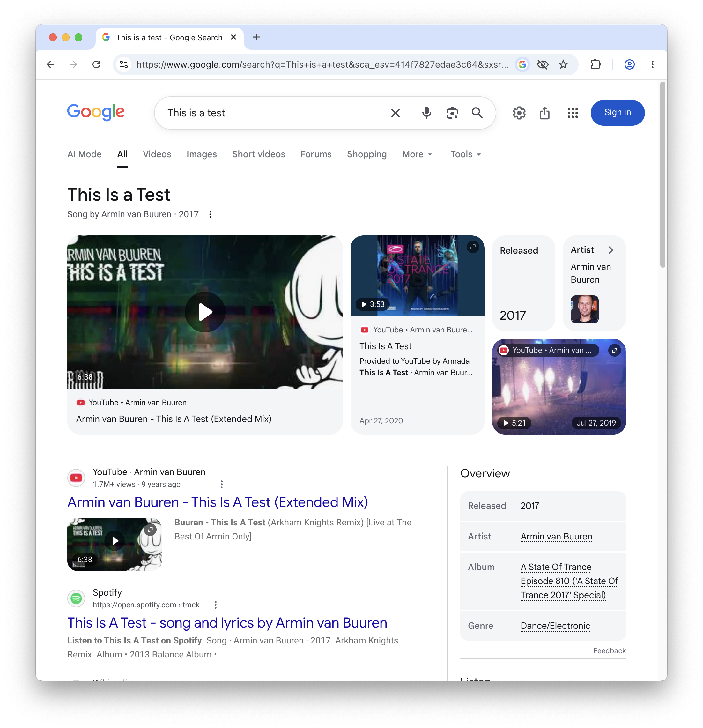The width and height of the screenshot is (703, 728).
Task: Close the Google Search tab
Action: pyautogui.click(x=233, y=37)
